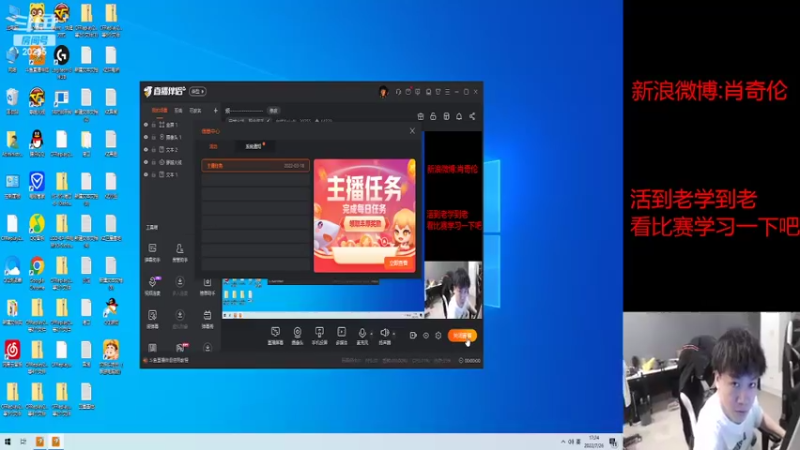The width and height of the screenshot is (800, 450).
Task: Open the person-silhouette tool in the toolbox
Action: (x=180, y=252)
